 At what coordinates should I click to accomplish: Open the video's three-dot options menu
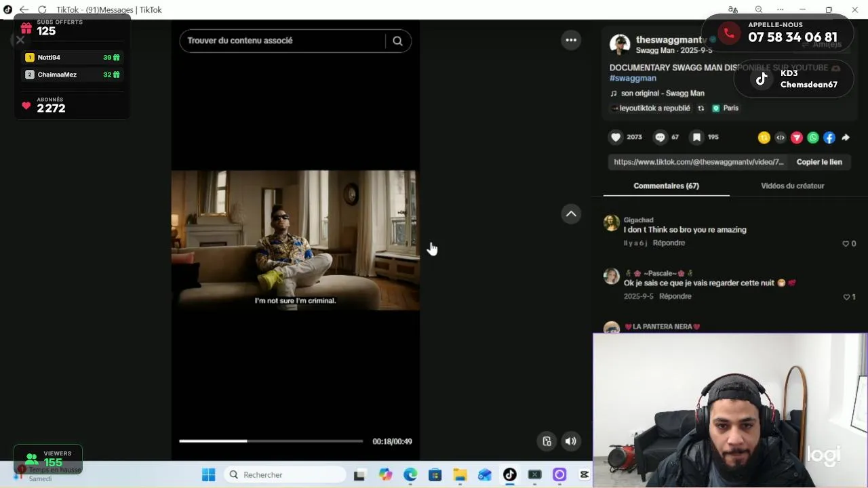(571, 40)
